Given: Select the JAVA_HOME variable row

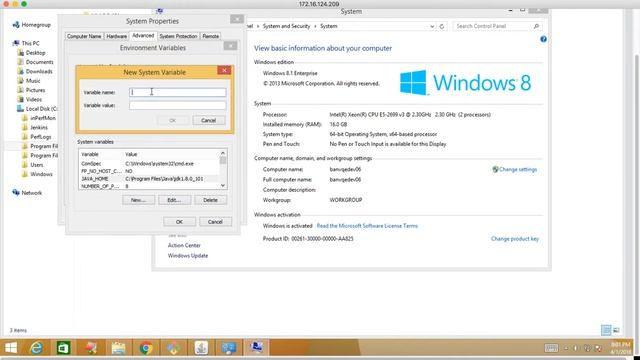Looking at the screenshot, I should [149, 179].
